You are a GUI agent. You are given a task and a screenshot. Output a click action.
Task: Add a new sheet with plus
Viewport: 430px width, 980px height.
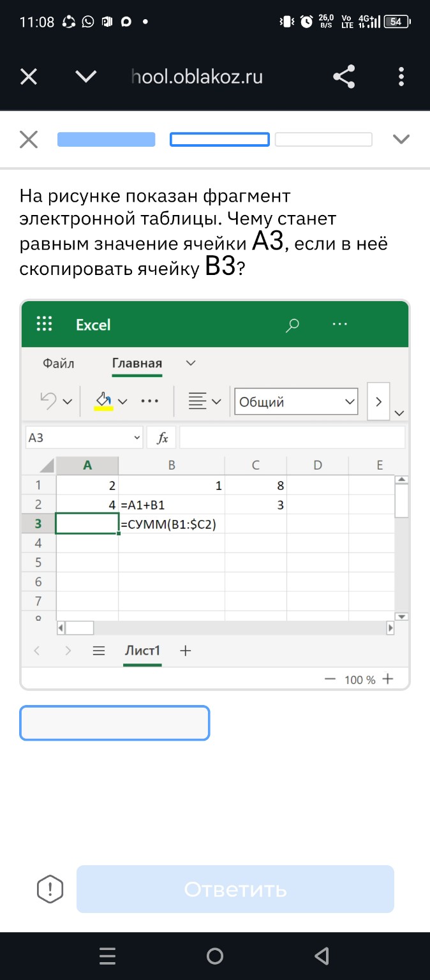(x=186, y=651)
